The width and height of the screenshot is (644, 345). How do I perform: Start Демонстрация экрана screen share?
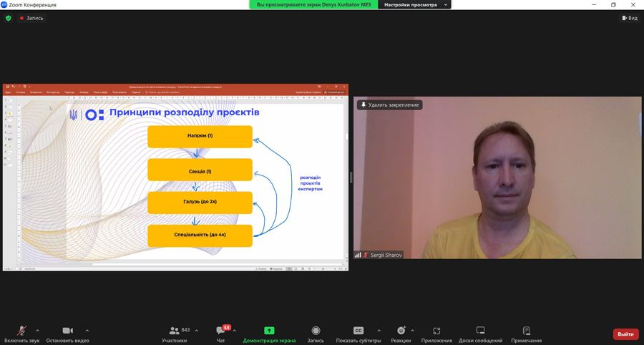tap(269, 334)
